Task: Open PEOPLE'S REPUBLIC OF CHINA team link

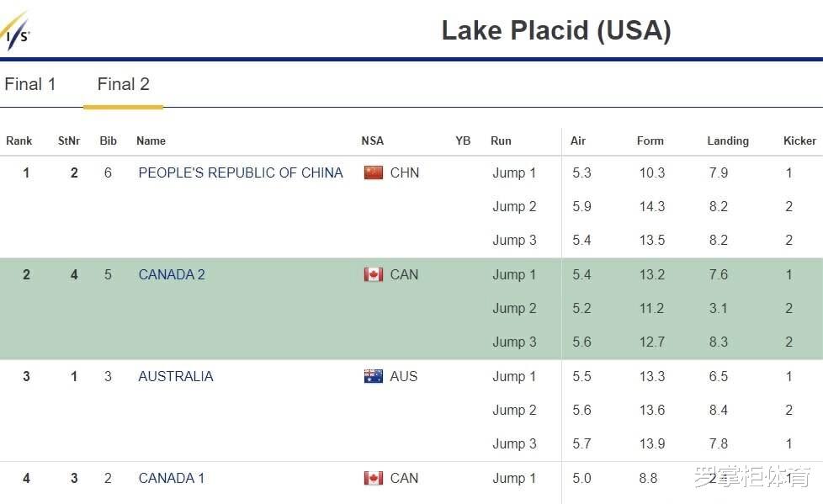Action: click(x=241, y=172)
